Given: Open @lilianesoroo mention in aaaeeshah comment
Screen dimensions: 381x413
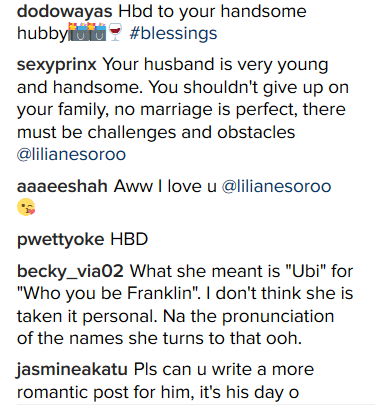Looking at the screenshot, I should pos(276,186).
